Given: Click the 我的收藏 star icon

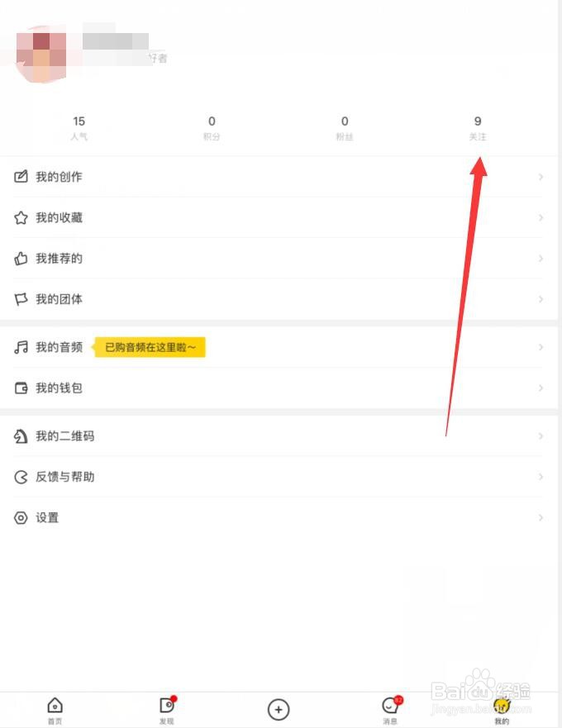Looking at the screenshot, I should [x=21, y=218].
